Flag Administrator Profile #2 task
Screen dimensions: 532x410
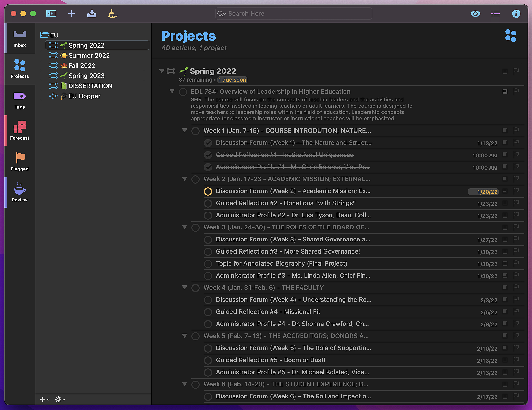pyautogui.click(x=516, y=215)
